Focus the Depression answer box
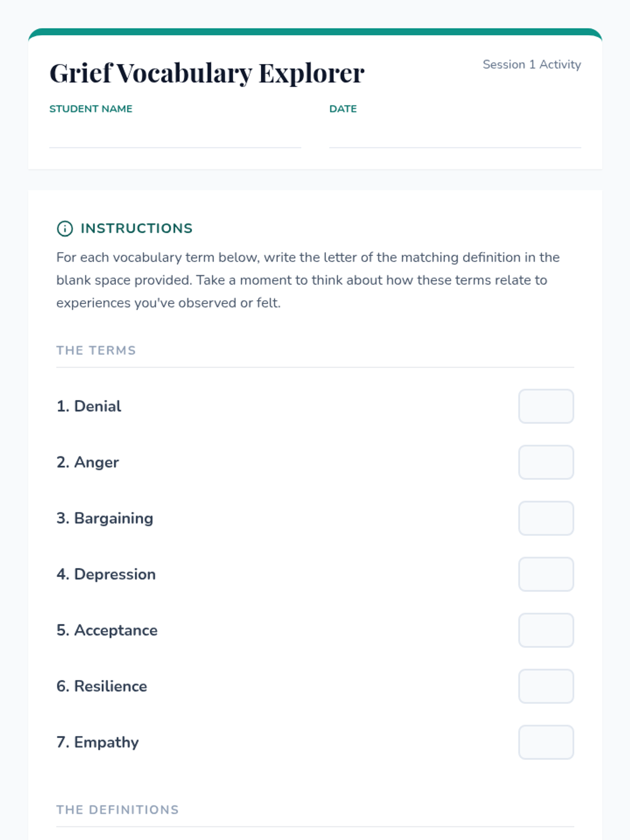This screenshot has width=630, height=840. click(x=546, y=574)
